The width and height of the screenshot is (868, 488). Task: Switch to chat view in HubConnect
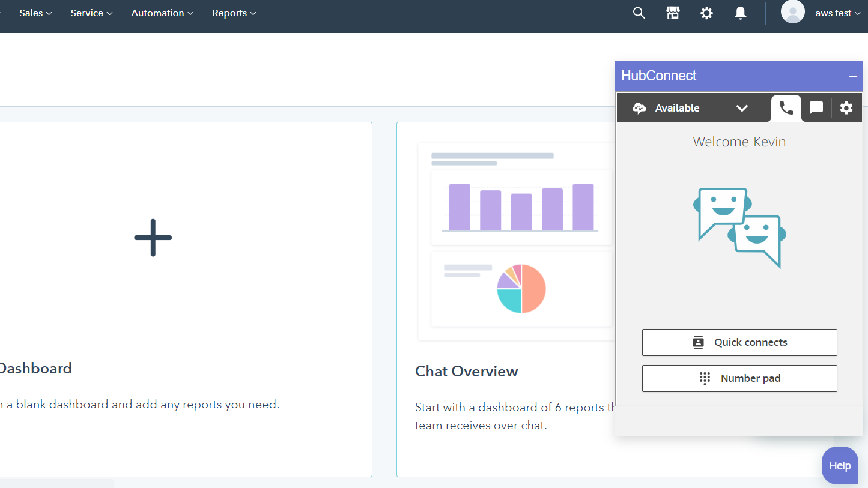click(816, 107)
